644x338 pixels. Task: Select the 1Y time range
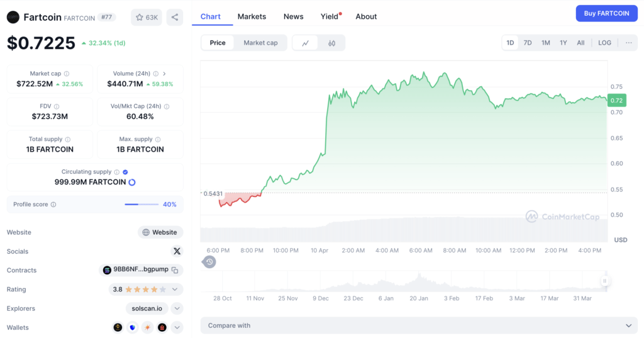563,43
